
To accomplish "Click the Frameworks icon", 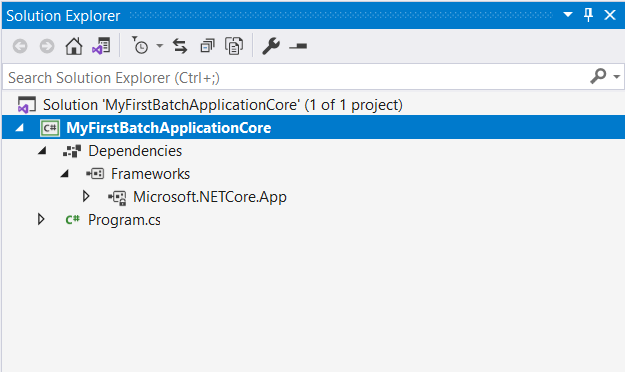I will (x=95, y=174).
